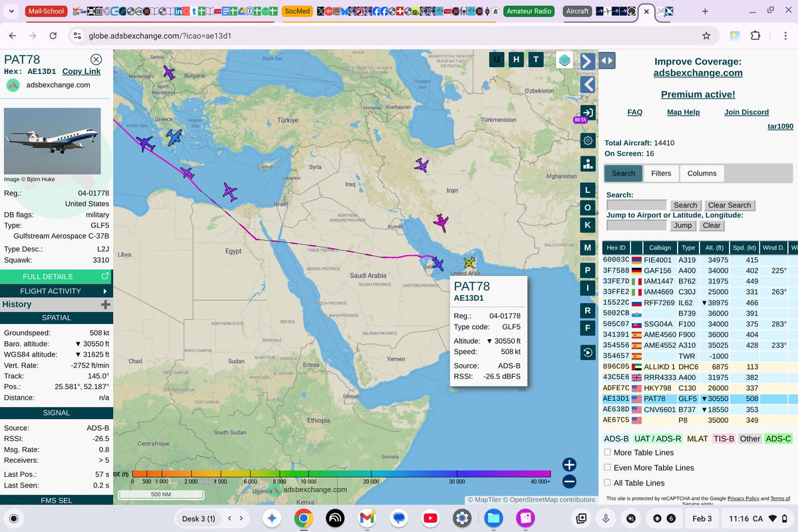Expand the FLIGHT ACTIVITY bar
The image size is (798, 532).
pos(57,291)
